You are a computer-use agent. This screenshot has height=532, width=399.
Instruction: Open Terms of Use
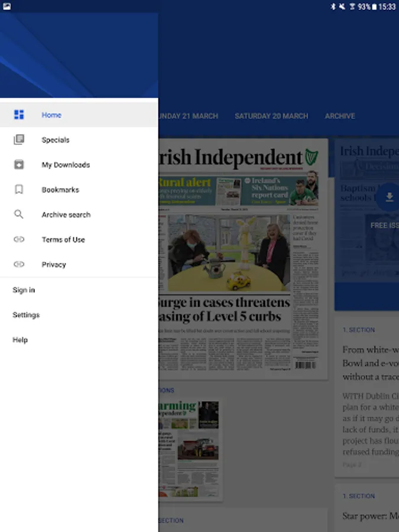click(x=79, y=239)
